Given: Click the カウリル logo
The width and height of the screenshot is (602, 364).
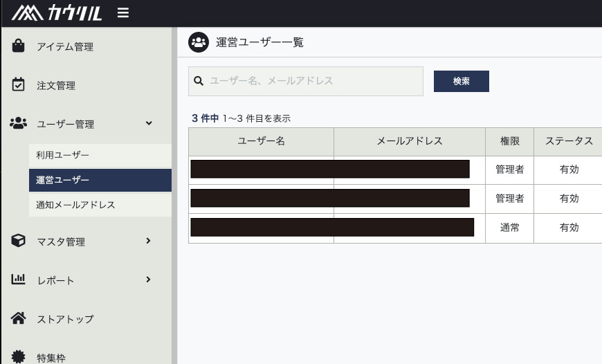Looking at the screenshot, I should click(x=56, y=13).
